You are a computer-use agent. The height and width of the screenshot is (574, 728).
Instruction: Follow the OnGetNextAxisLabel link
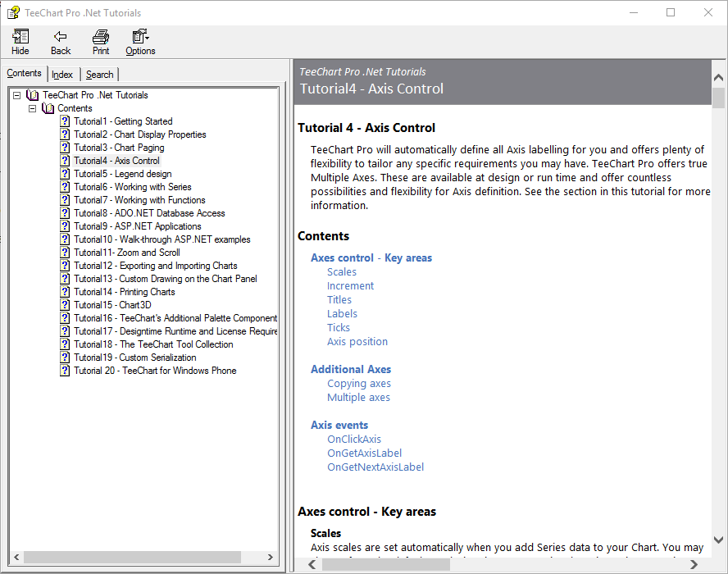375,467
